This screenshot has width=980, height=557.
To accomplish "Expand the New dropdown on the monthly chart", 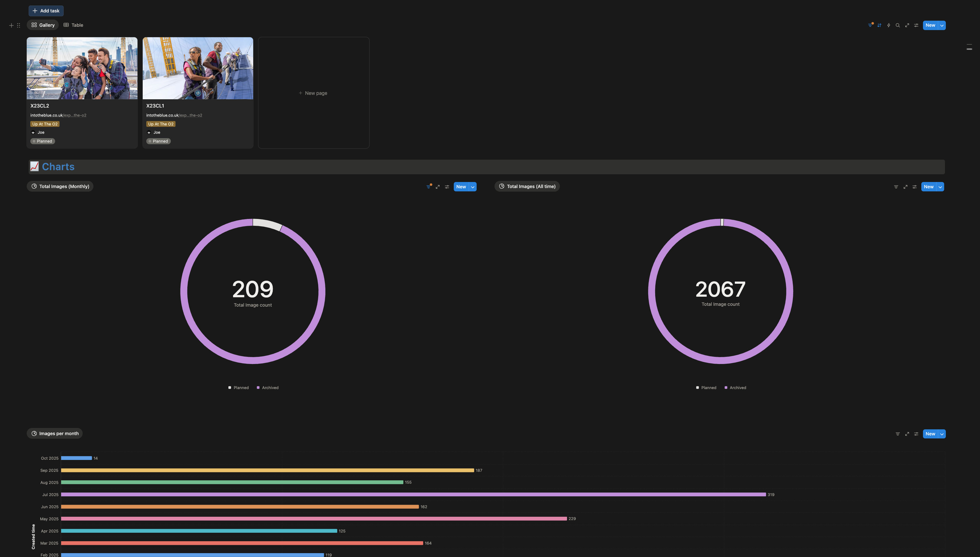I will (x=473, y=187).
